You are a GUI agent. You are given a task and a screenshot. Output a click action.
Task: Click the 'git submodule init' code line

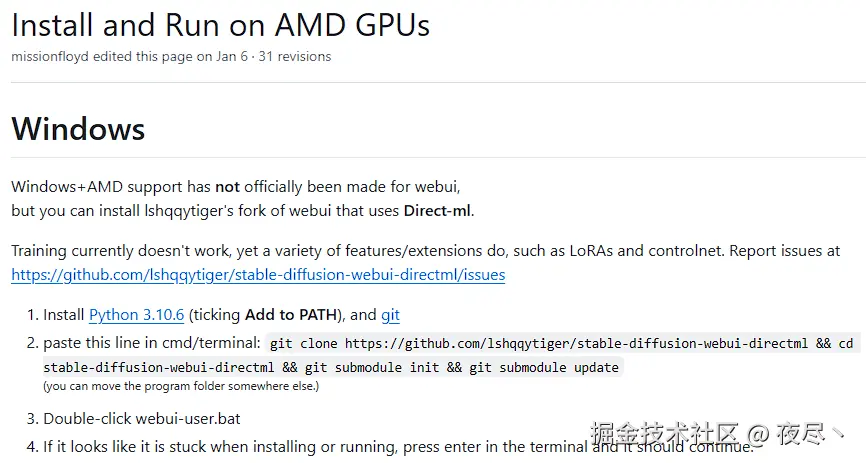[332, 367]
